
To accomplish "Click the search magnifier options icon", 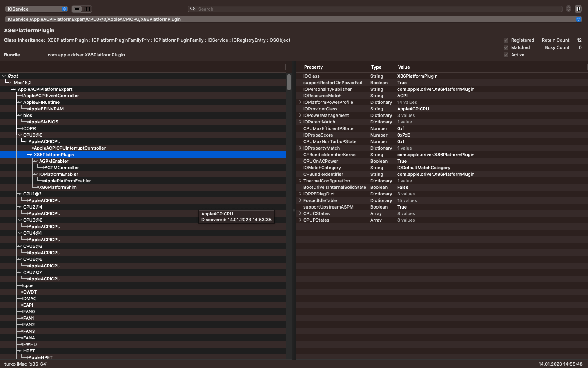I will (193, 9).
